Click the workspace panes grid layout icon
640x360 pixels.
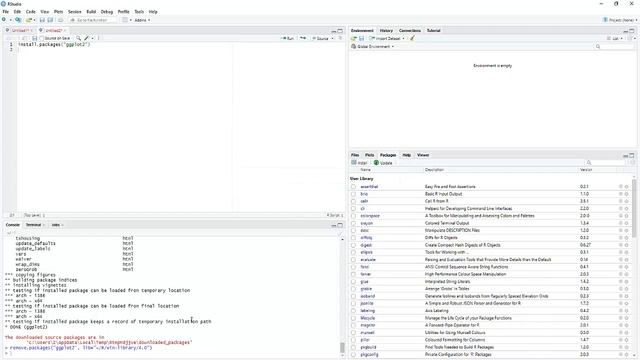coord(125,20)
